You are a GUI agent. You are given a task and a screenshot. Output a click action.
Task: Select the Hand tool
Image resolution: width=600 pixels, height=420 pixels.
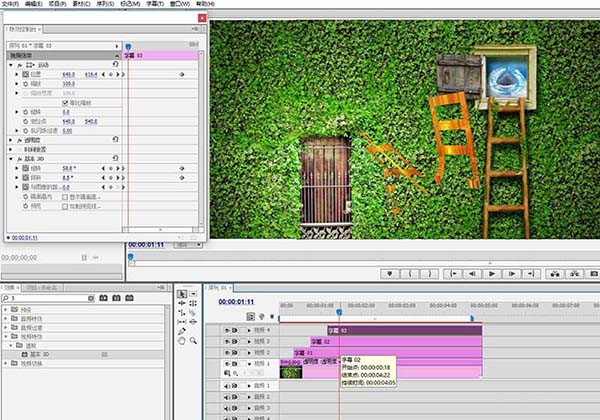[x=181, y=340]
